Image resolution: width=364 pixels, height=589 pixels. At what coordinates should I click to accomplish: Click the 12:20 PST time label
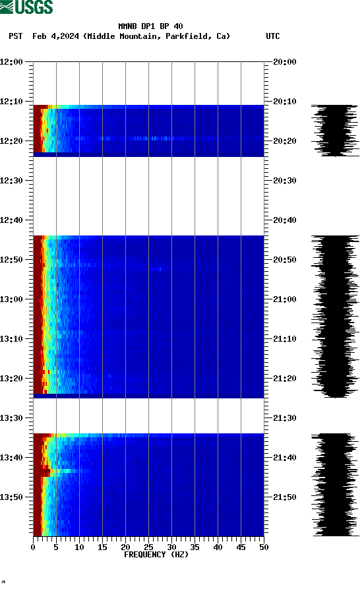[x=11, y=141]
